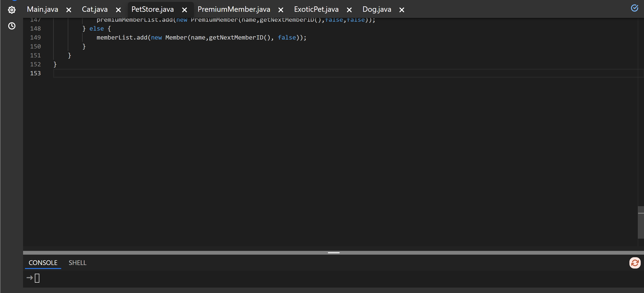Switch to the Cat.java tab
644x293 pixels.
click(x=95, y=9)
